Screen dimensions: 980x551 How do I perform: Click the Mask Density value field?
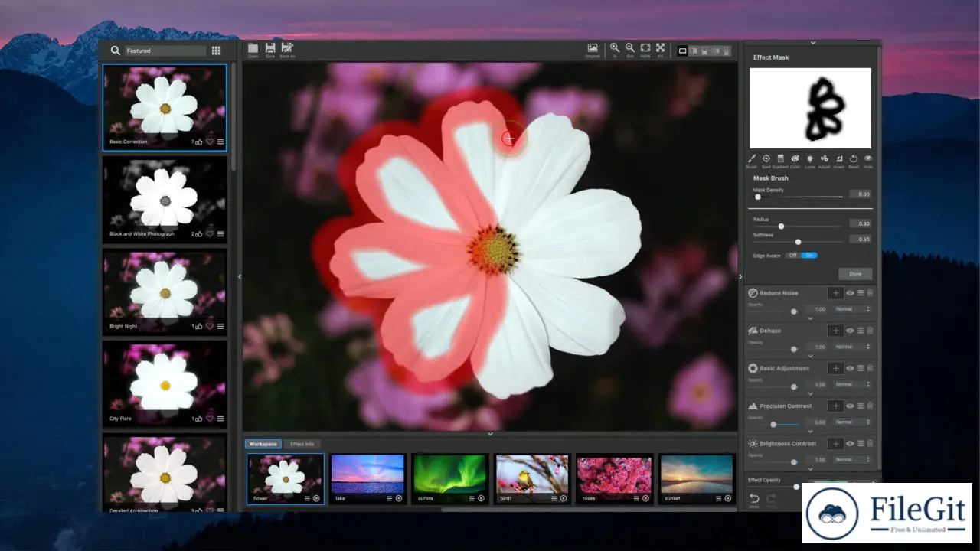[x=860, y=194]
